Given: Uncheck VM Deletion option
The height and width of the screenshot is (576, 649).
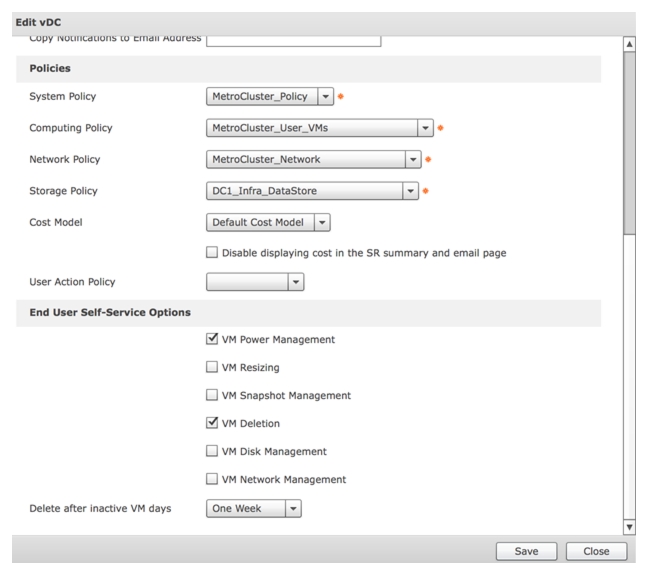Looking at the screenshot, I should [x=212, y=423].
